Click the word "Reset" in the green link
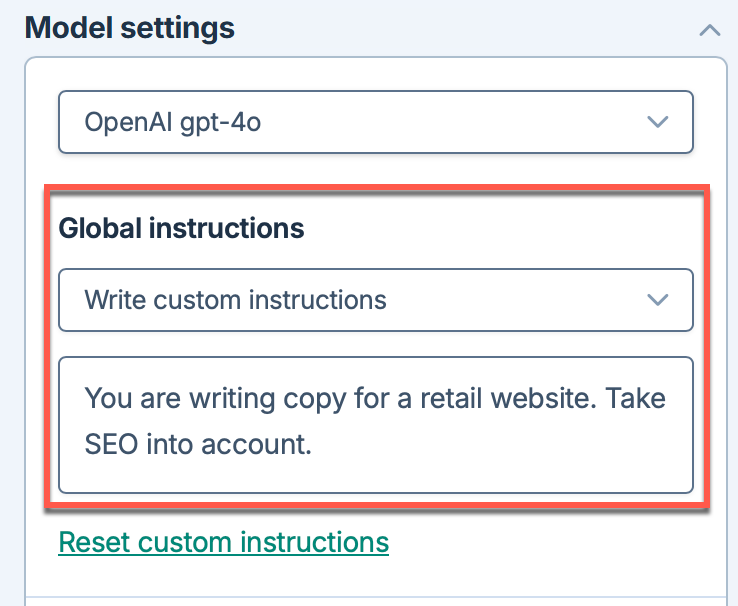The height and width of the screenshot is (606, 738). (x=93, y=542)
